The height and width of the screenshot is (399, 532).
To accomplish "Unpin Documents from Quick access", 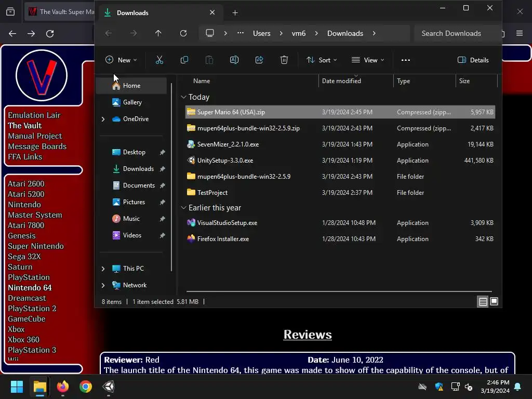I will 163,185.
